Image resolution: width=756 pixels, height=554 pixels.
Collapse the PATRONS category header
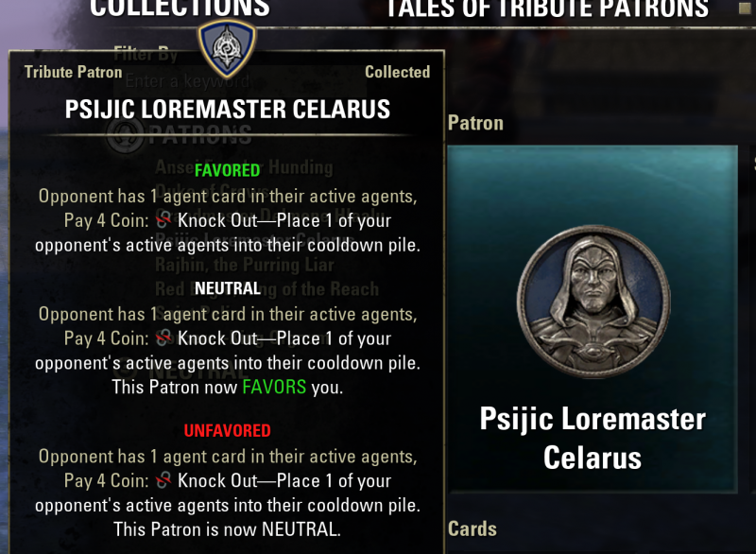pos(199,135)
